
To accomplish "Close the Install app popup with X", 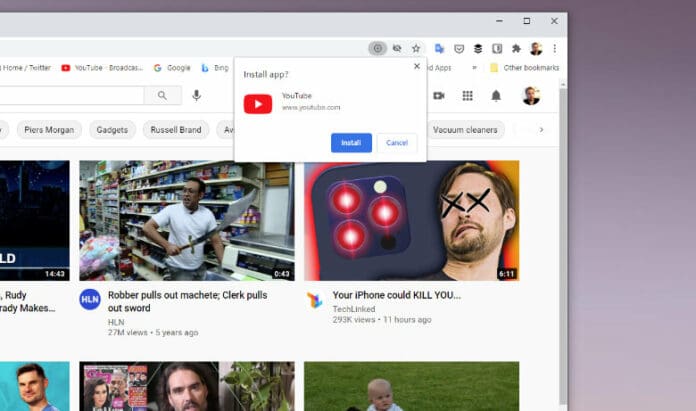I will (x=417, y=66).
